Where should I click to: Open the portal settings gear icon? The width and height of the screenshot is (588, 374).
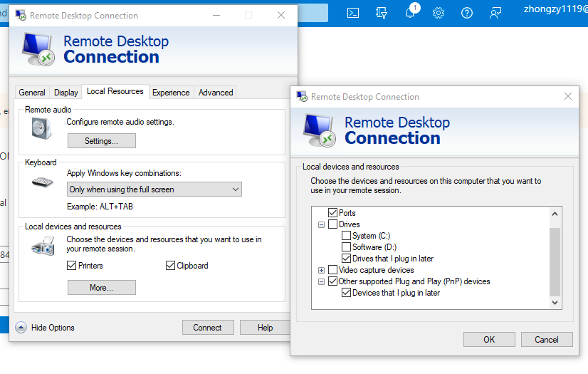(439, 13)
